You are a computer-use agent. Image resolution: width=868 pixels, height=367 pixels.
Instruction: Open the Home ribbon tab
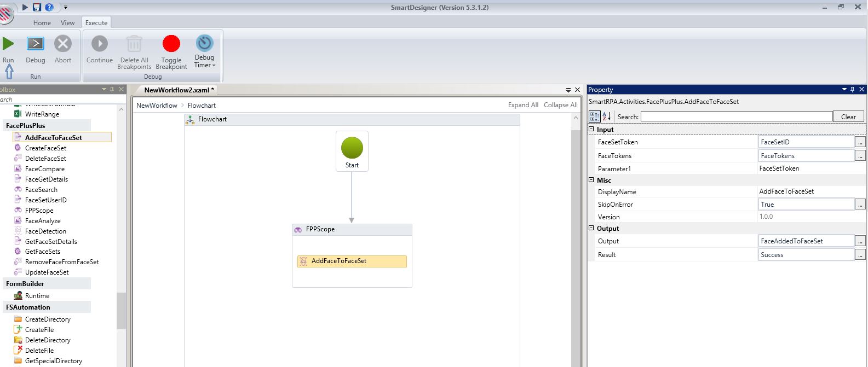42,23
